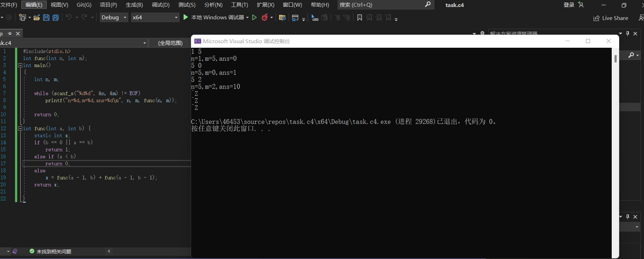The height and width of the screenshot is (259, 644).
Task: Collapse the main() function outline box
Action: tap(20, 65)
